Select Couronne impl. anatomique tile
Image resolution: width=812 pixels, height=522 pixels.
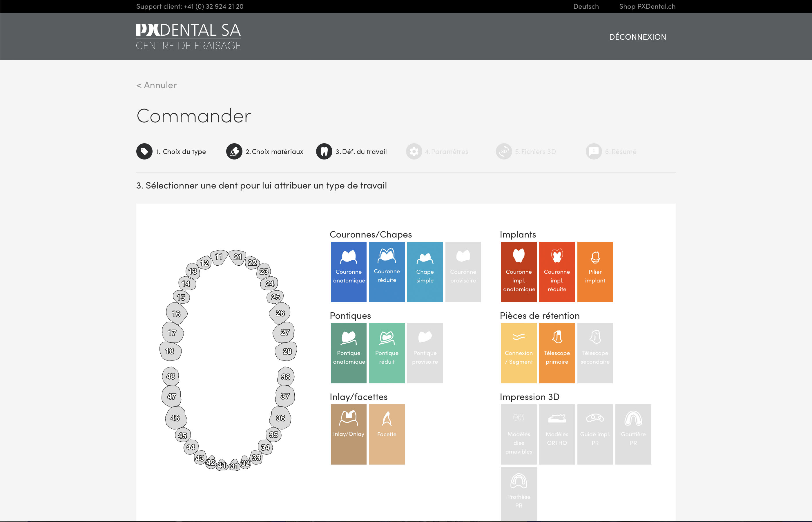click(519, 272)
